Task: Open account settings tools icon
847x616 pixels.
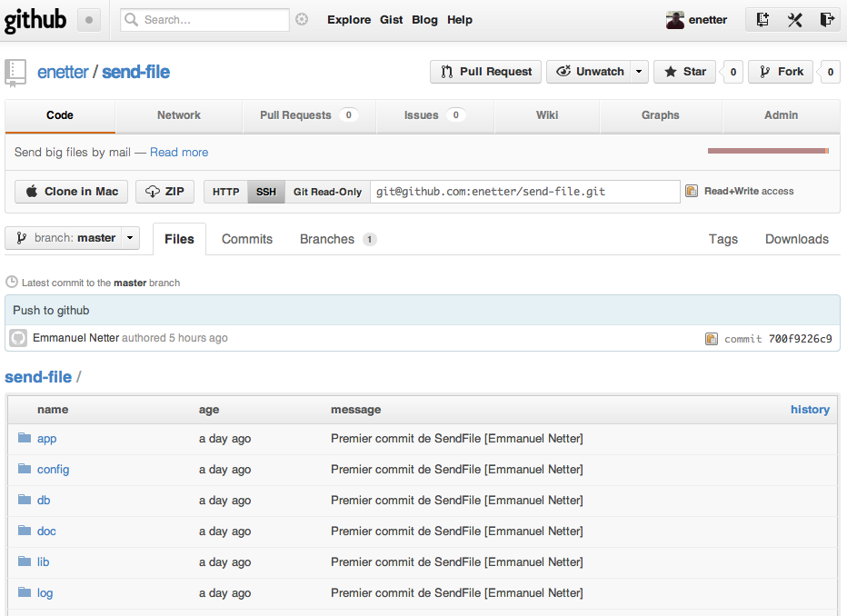Action: [794, 20]
